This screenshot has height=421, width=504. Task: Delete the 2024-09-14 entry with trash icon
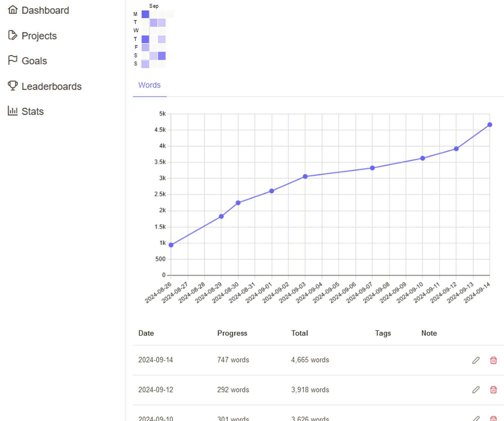click(493, 360)
